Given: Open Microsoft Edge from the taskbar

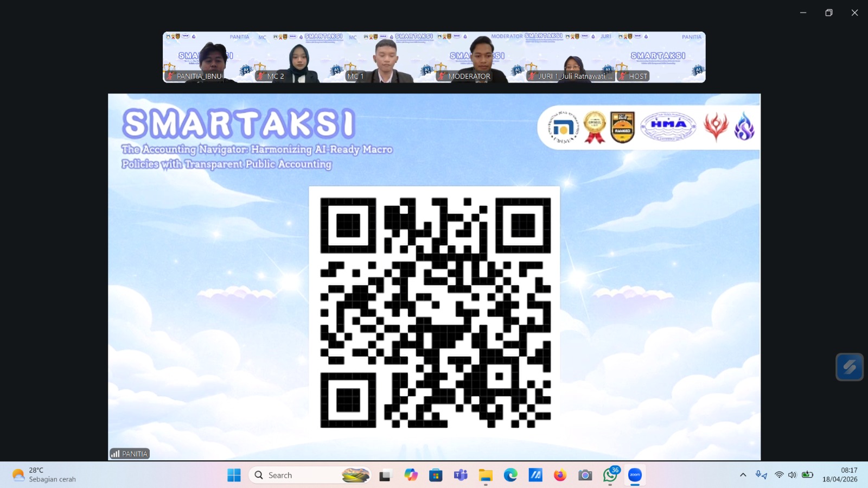Looking at the screenshot, I should [510, 475].
